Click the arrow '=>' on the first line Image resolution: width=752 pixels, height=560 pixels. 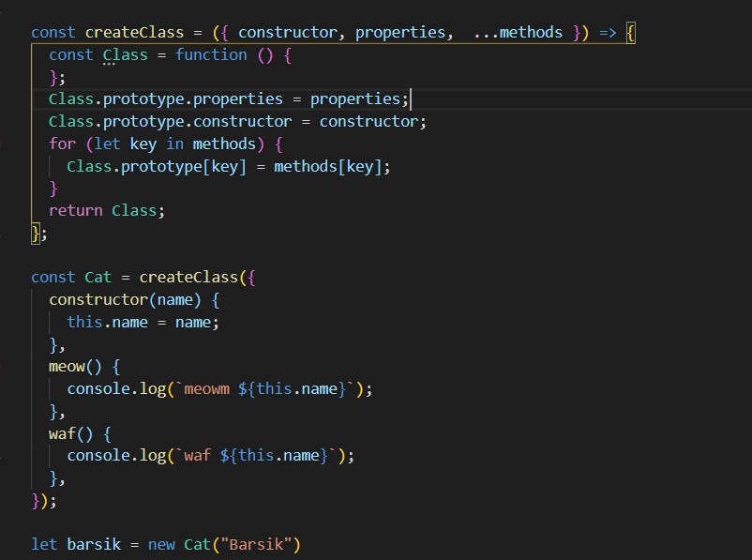(608, 32)
